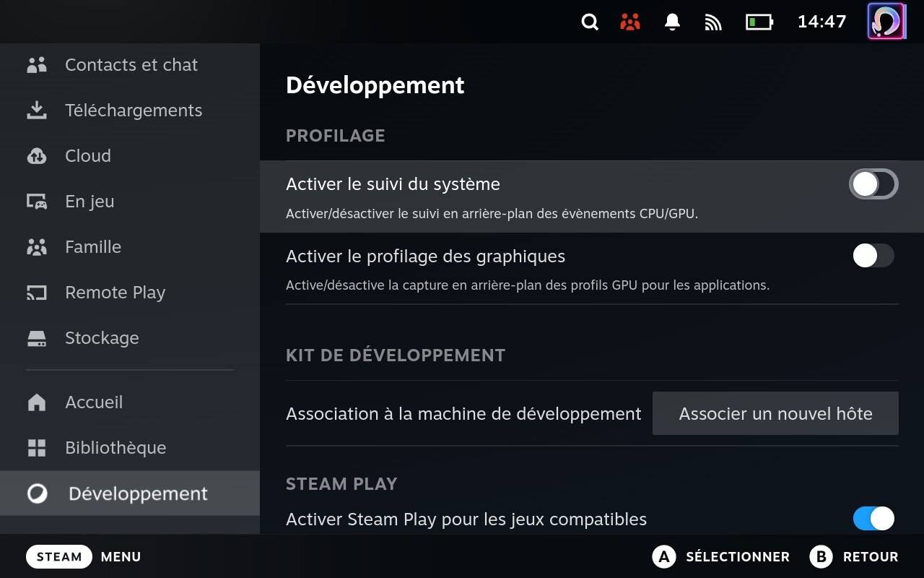
Task: Click the Cloud icon in sidebar
Action: pos(37,156)
